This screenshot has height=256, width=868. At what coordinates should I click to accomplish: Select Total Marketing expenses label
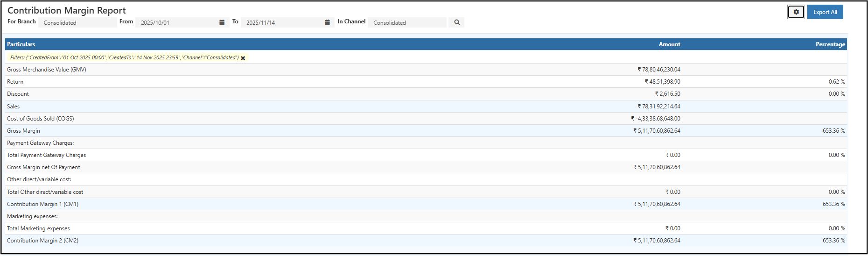coord(38,228)
